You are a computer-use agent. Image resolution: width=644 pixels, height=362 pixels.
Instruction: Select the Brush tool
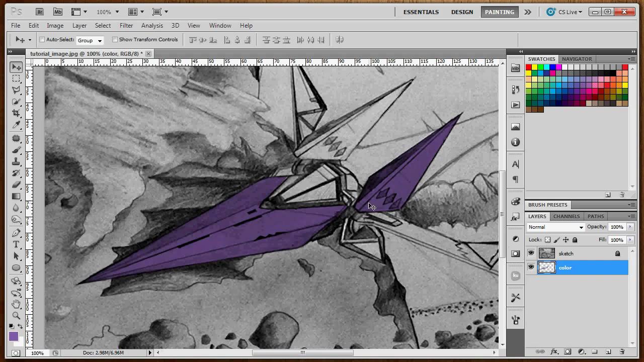point(17,150)
